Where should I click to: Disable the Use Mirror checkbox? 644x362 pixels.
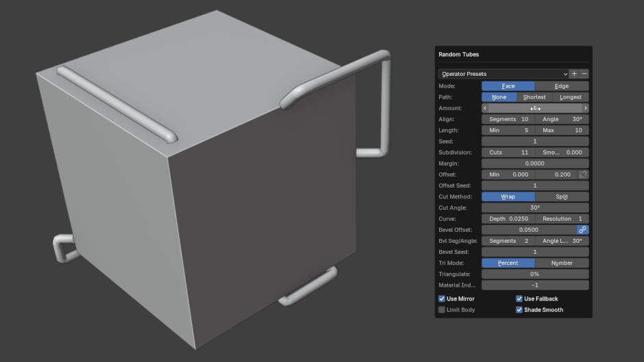tap(442, 299)
